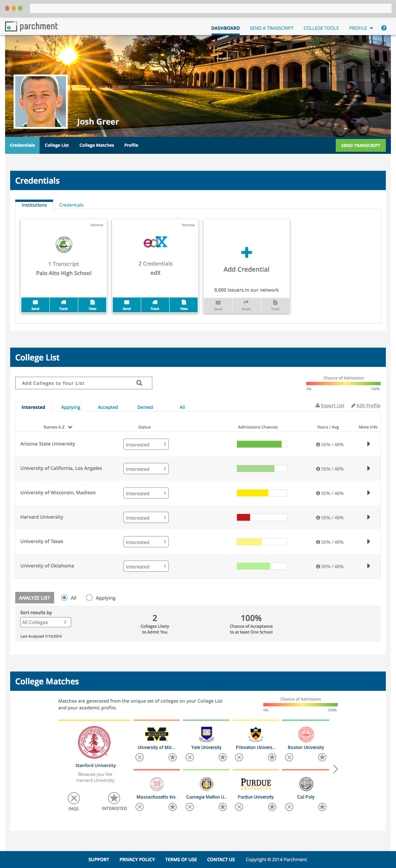396x868 pixels.
Task: Open status dropdown for Wisconsin, Madison
Action: (146, 493)
